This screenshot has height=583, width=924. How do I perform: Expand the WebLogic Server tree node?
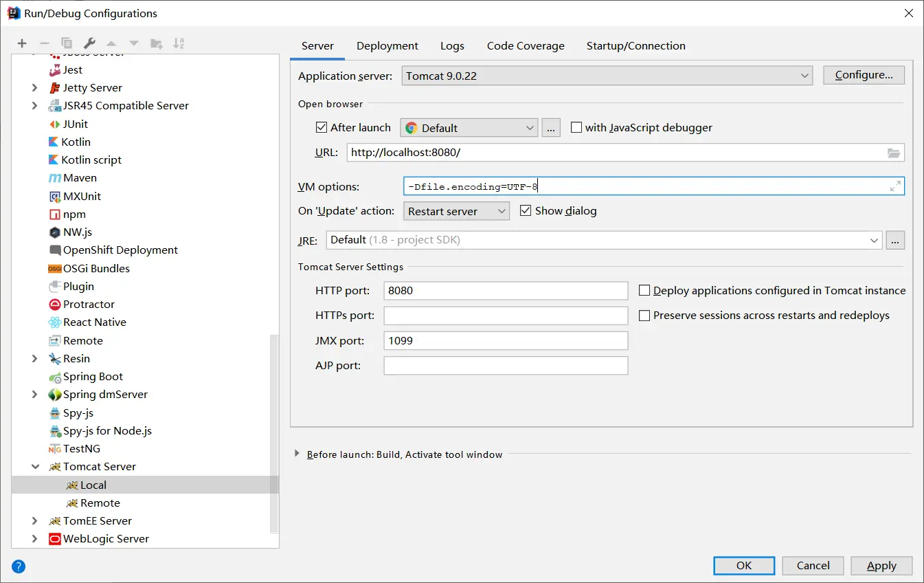pyautogui.click(x=35, y=538)
